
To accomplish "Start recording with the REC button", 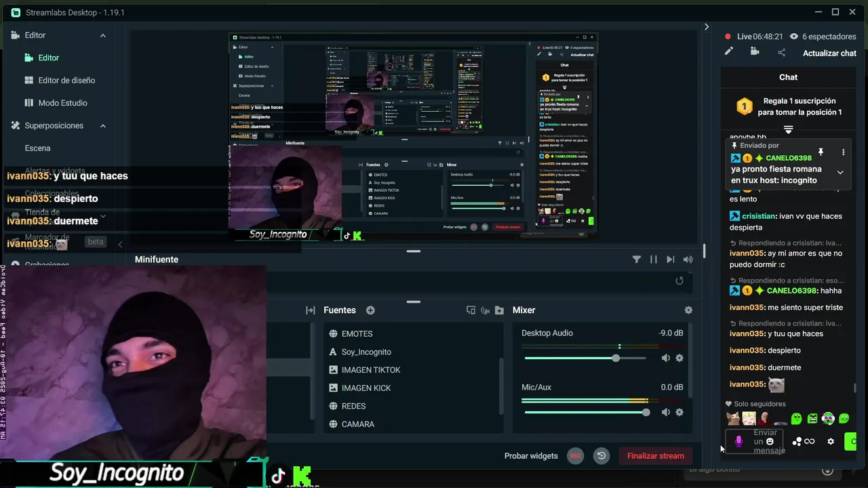I will pos(575,455).
